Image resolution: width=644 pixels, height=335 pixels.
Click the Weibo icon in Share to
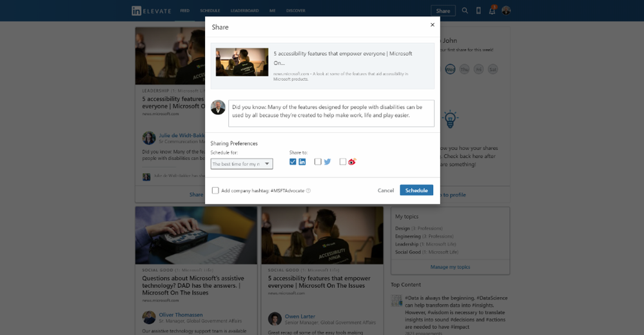tap(352, 162)
